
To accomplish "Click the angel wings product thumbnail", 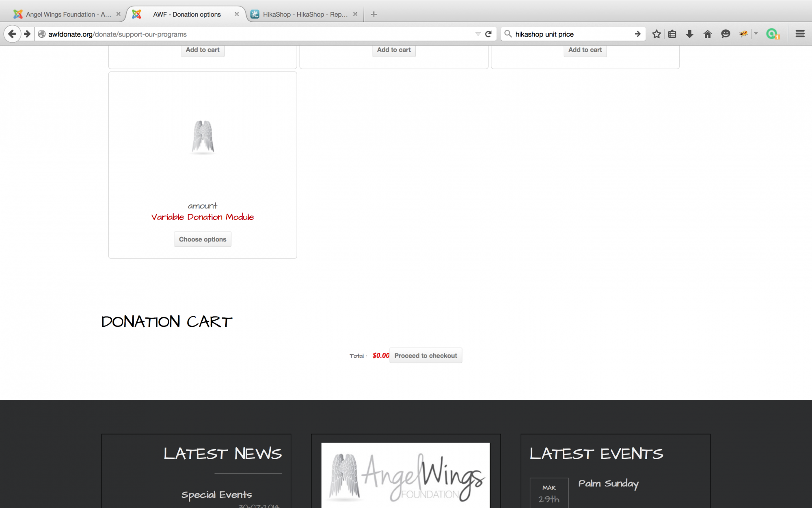I will pyautogui.click(x=203, y=137).
